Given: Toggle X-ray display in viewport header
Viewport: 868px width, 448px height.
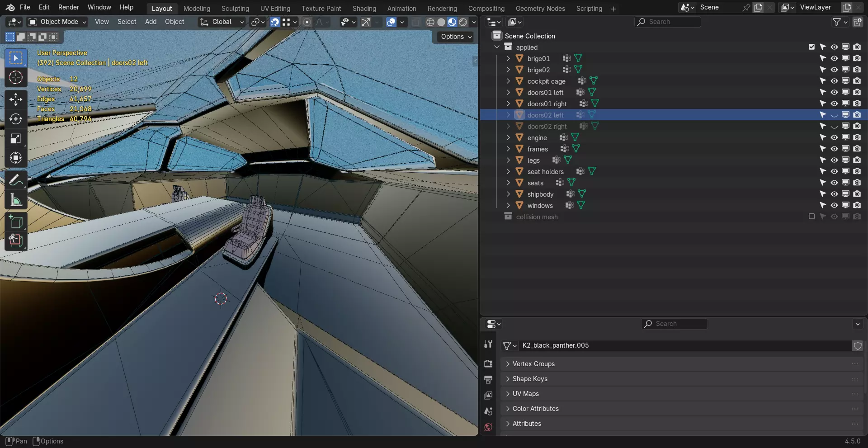Looking at the screenshot, I should pyautogui.click(x=416, y=22).
